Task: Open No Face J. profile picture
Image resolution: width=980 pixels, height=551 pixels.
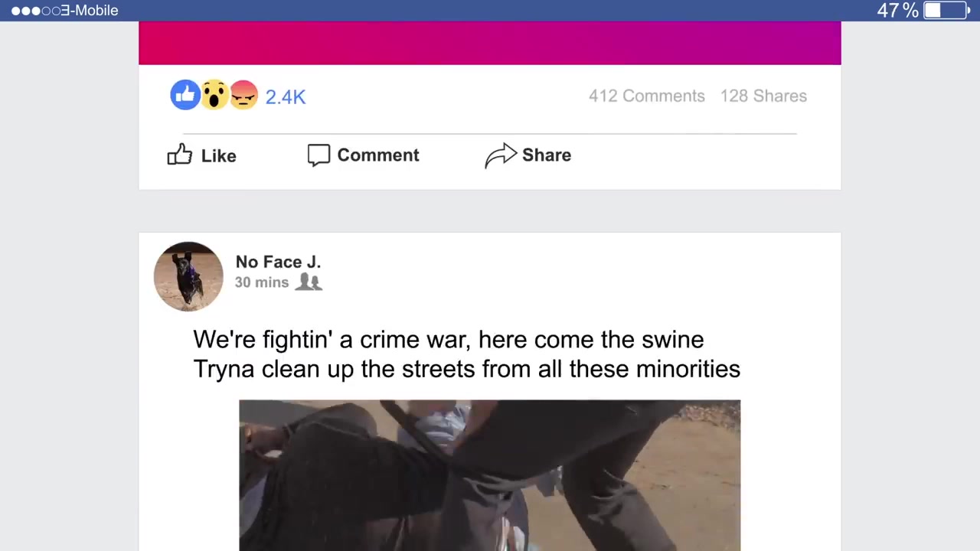Action: 188,276
